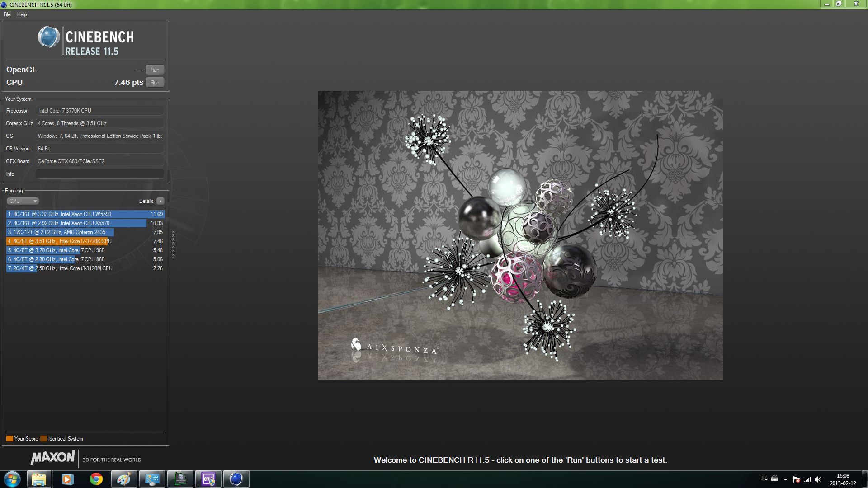Click the CB Version field 64 Bit
This screenshot has height=488, width=868.
[x=100, y=149]
